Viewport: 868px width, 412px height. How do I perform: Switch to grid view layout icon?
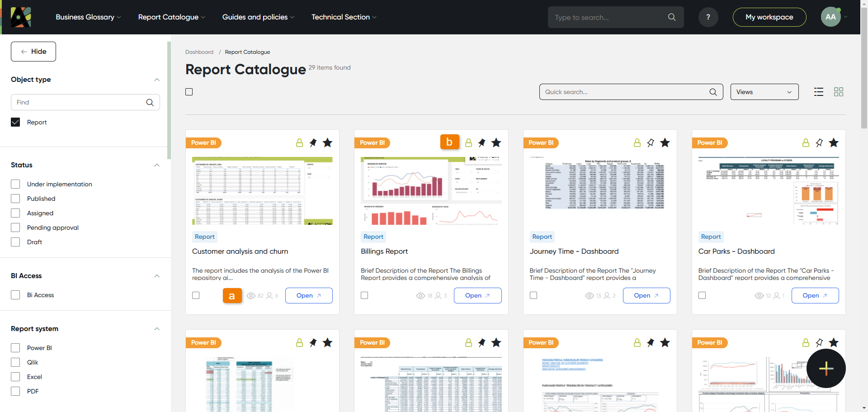838,92
